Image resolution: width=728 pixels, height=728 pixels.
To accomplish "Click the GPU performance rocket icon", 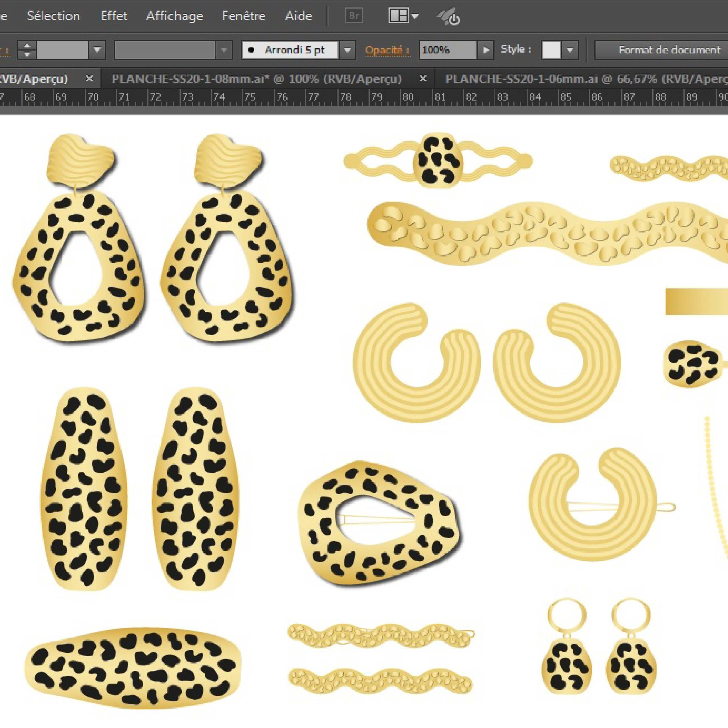I will click(x=449, y=17).
